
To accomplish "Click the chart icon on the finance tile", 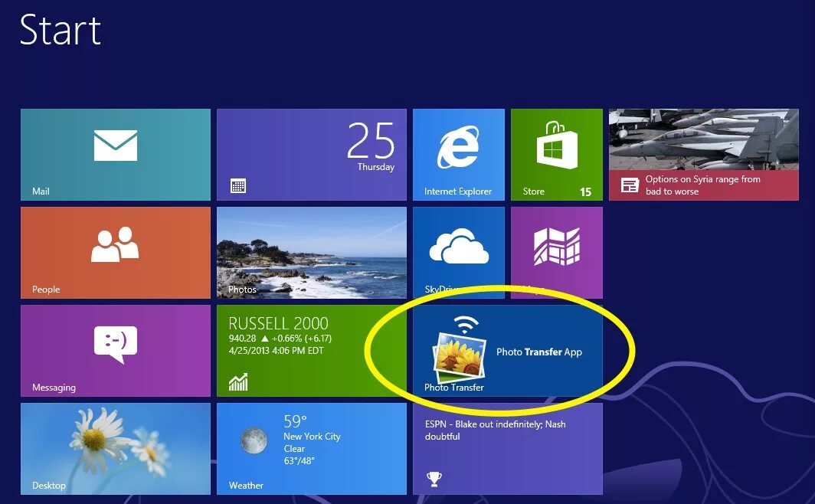I will click(x=238, y=382).
